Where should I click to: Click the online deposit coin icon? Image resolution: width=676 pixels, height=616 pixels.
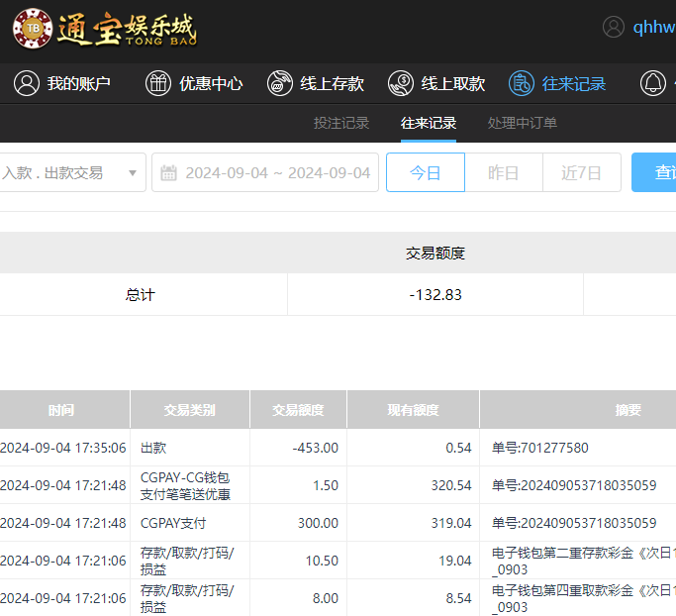pyautogui.click(x=280, y=83)
